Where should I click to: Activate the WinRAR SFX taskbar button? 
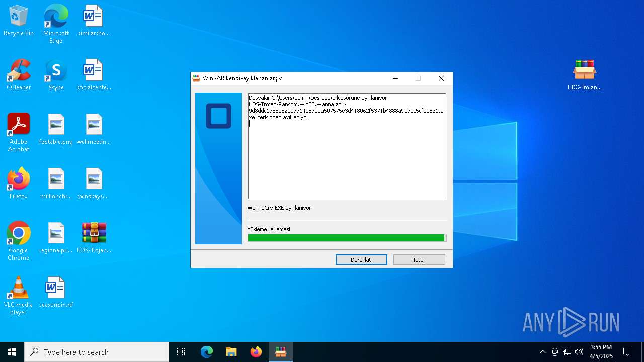pyautogui.click(x=281, y=352)
